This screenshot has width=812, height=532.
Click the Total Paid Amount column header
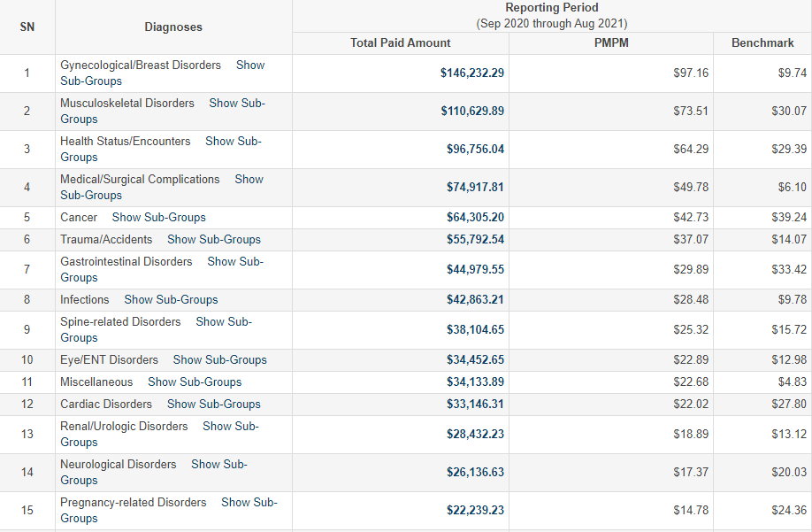pyautogui.click(x=400, y=43)
